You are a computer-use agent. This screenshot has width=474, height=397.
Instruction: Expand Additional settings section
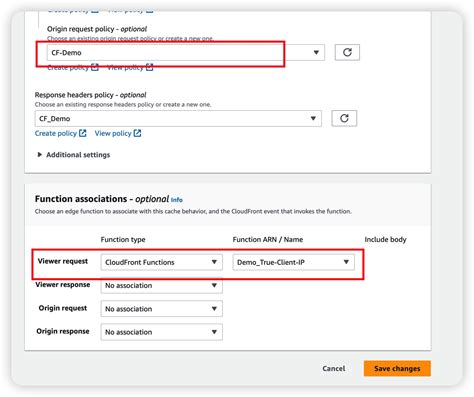point(73,155)
